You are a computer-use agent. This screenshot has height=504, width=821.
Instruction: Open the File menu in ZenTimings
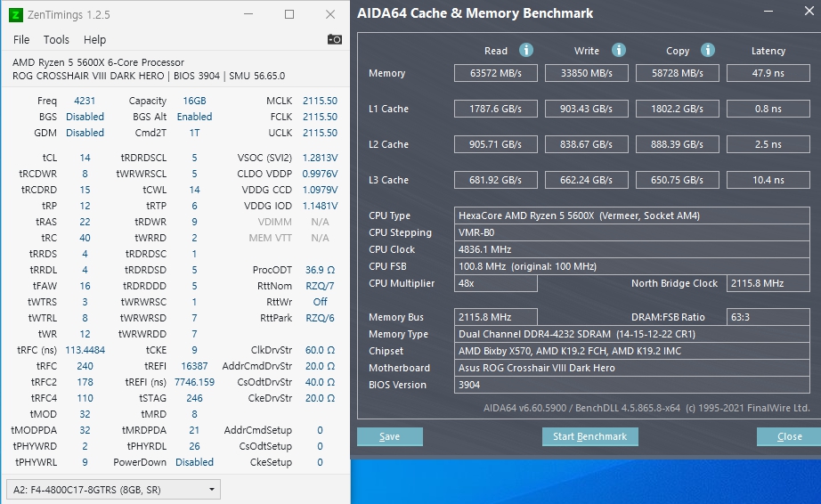tap(21, 40)
